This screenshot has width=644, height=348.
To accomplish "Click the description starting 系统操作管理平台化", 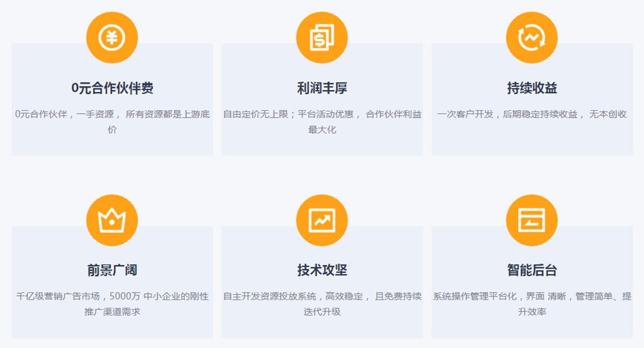I will pyautogui.click(x=532, y=304).
